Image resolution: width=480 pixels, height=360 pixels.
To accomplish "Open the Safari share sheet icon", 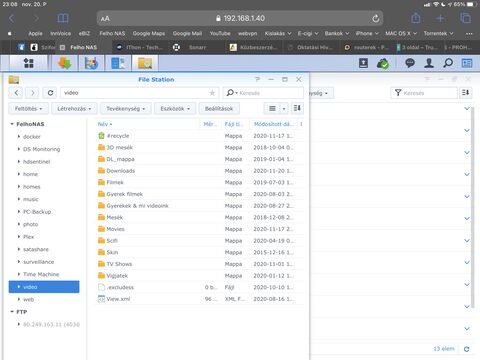I will click(416, 18).
